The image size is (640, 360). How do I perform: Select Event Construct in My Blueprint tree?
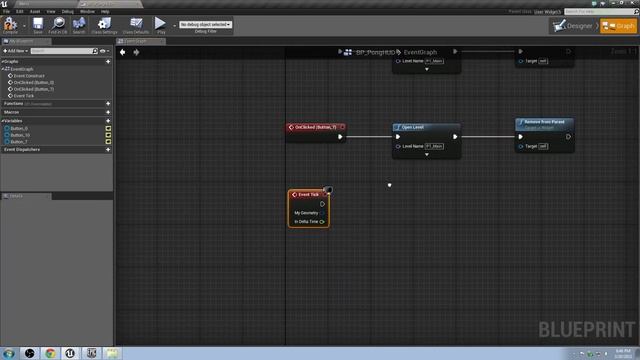click(x=29, y=76)
